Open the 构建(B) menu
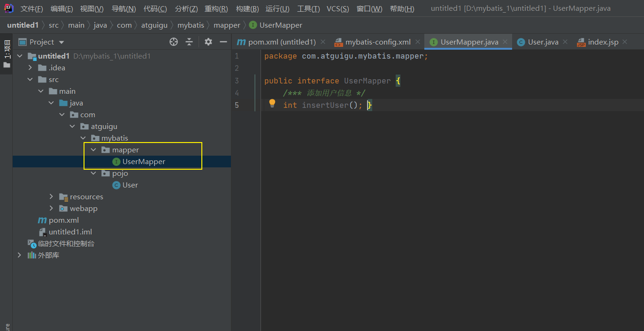The width and height of the screenshot is (644, 331). point(247,9)
